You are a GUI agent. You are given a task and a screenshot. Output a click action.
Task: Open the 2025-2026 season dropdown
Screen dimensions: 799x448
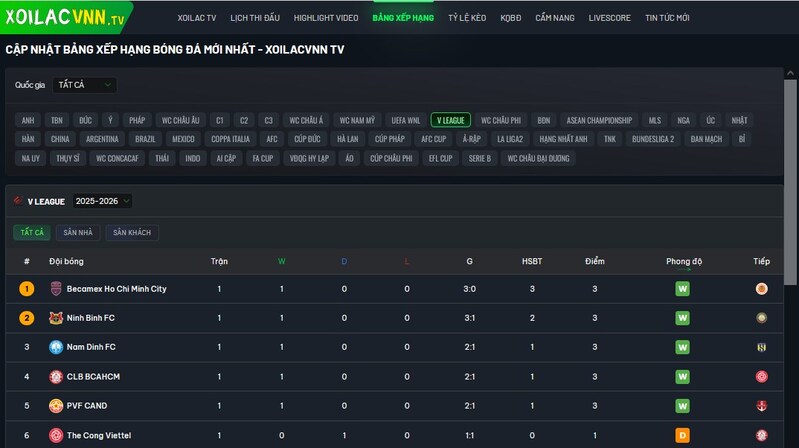pos(101,201)
